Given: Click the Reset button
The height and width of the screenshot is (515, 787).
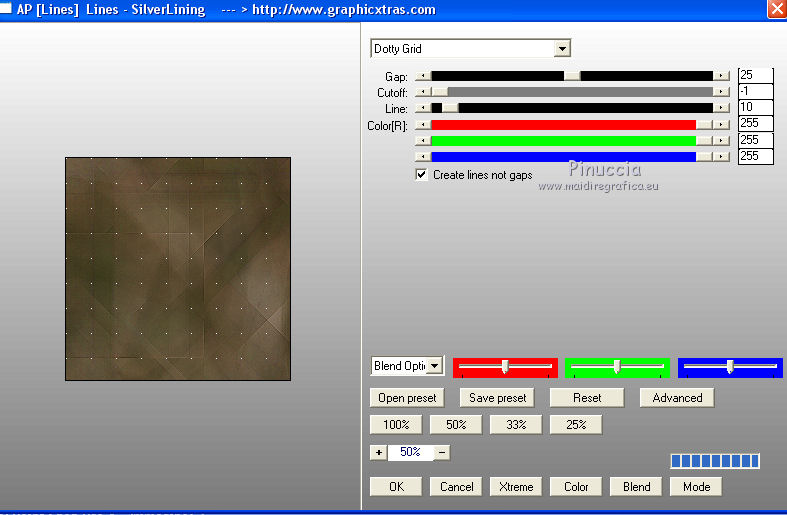Looking at the screenshot, I should click(587, 398).
